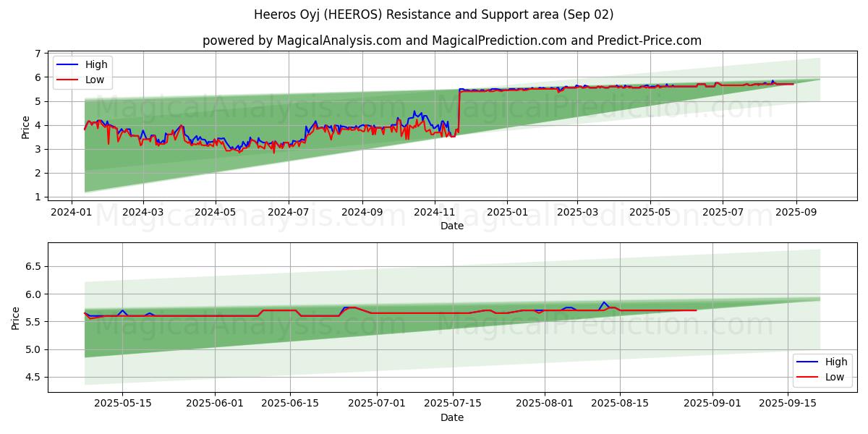Click the top chart 'Price' axis label
Screen dimensions: 868x434
click(26, 127)
